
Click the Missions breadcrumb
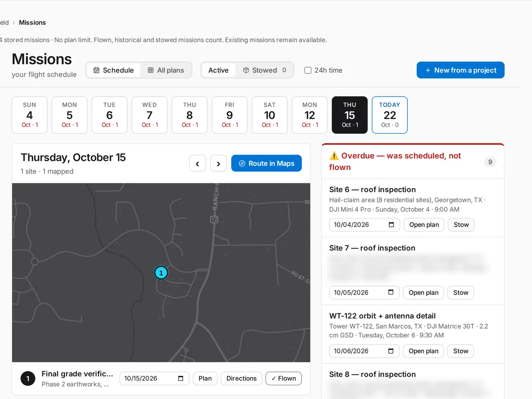pos(32,23)
